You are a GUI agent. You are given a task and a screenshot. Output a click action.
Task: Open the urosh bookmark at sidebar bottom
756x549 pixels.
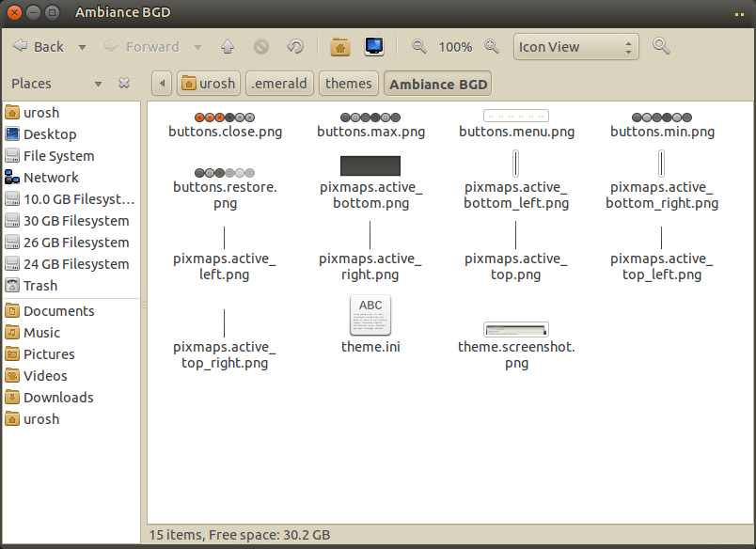tap(71, 419)
